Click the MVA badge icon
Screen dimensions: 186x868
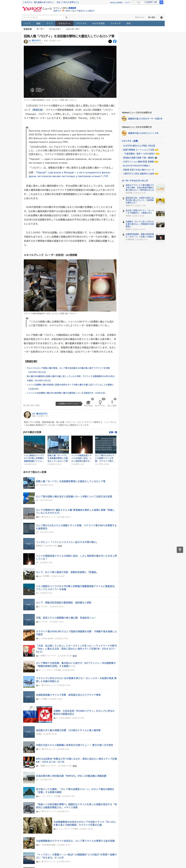[124, 119]
